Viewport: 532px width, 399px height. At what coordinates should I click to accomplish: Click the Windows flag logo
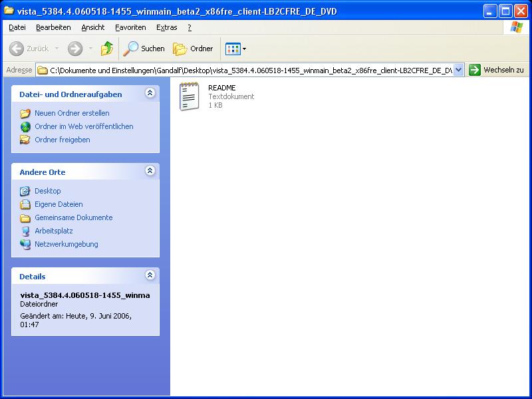(516, 27)
